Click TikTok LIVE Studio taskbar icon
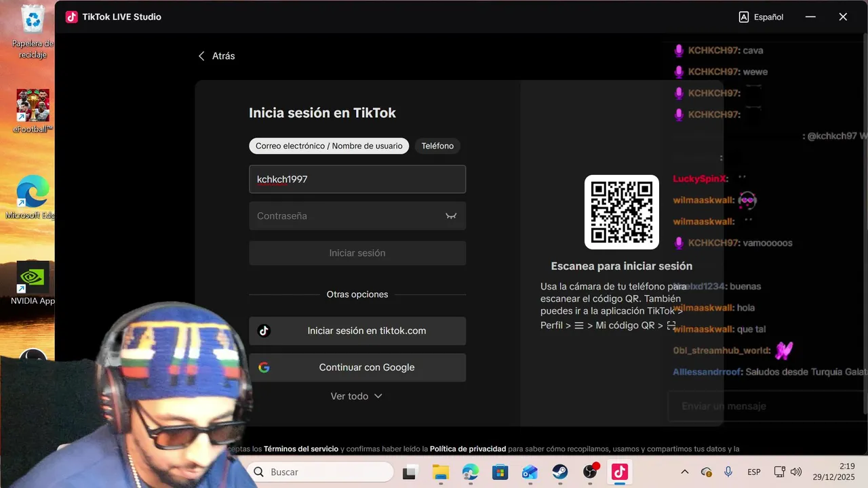Image resolution: width=868 pixels, height=488 pixels. click(620, 472)
